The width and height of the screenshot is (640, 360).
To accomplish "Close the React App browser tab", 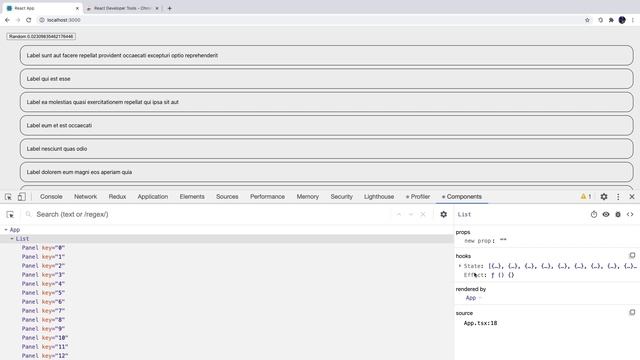I will click(x=77, y=8).
